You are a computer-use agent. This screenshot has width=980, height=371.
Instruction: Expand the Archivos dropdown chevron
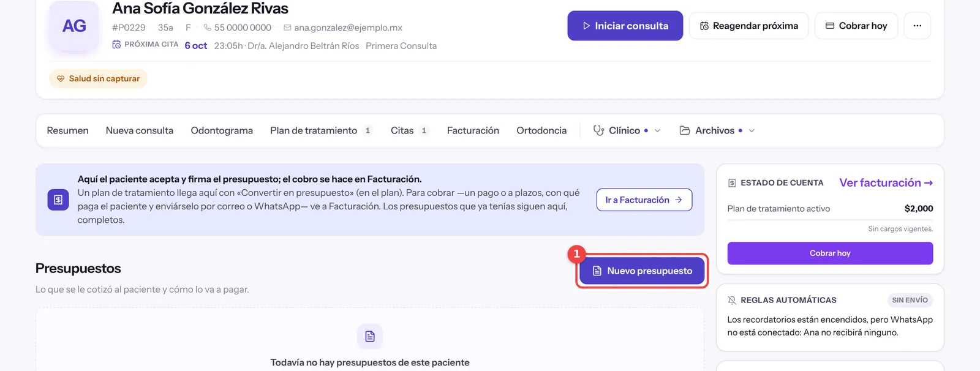point(752,130)
